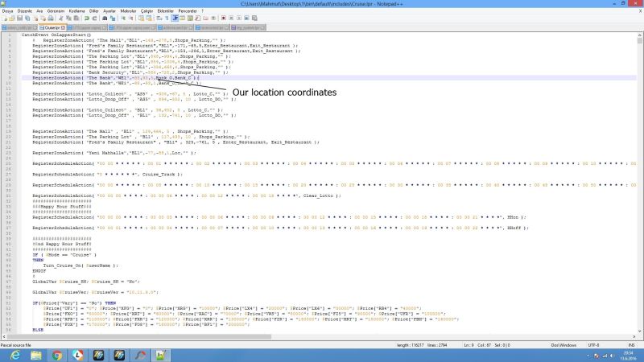Image resolution: width=644 pixels, height=362 pixels.
Task: Click the horizontal scrollbar left arrow
Action: (x=4, y=336)
